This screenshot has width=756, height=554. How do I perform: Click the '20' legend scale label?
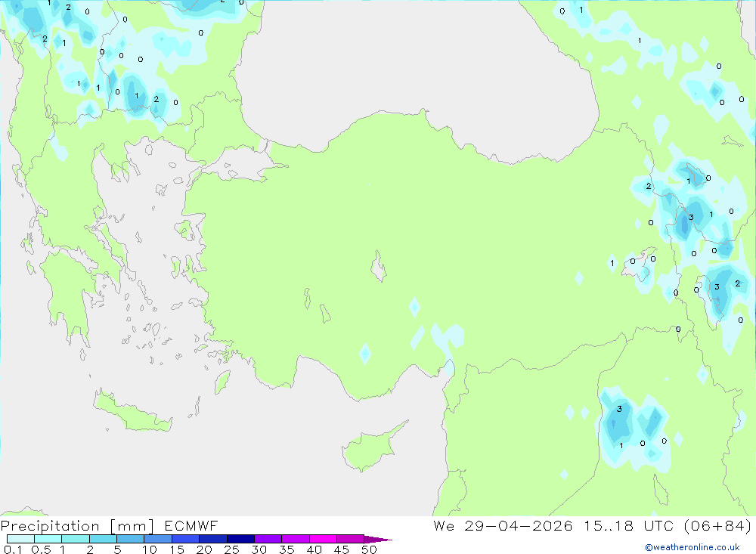[204, 549]
